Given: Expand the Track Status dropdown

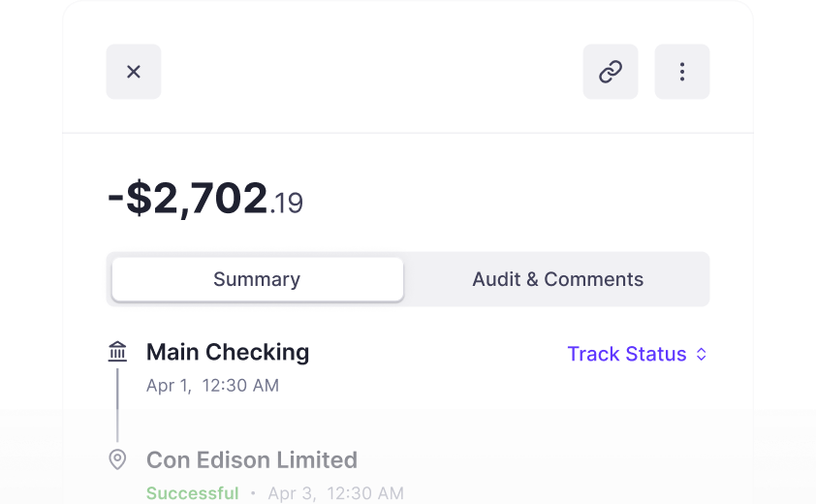Looking at the screenshot, I should tap(637, 354).
